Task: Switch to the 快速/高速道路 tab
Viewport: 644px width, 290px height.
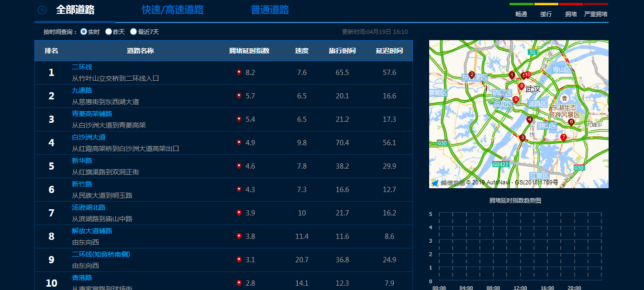Action: (x=173, y=10)
